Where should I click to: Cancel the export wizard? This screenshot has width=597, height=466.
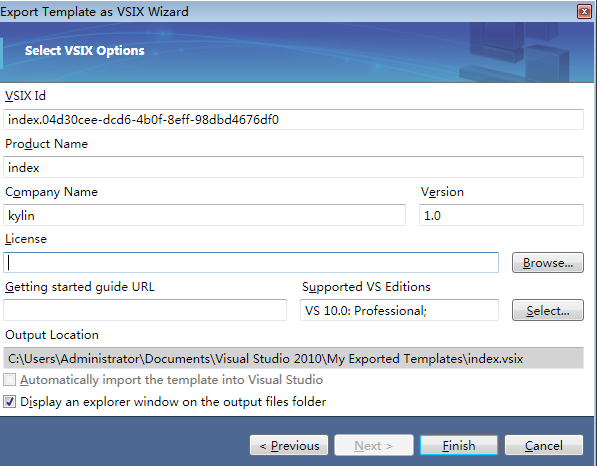(544, 445)
